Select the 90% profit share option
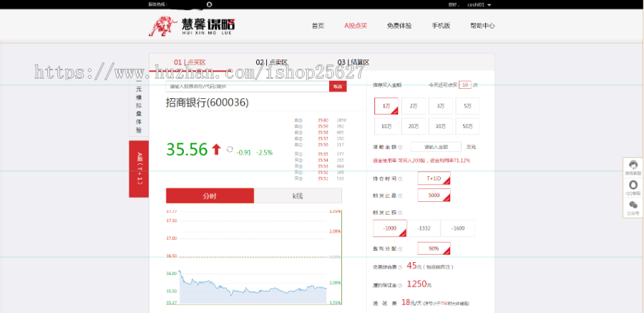Image resolution: width=644 pixels, height=313 pixels. 434,249
